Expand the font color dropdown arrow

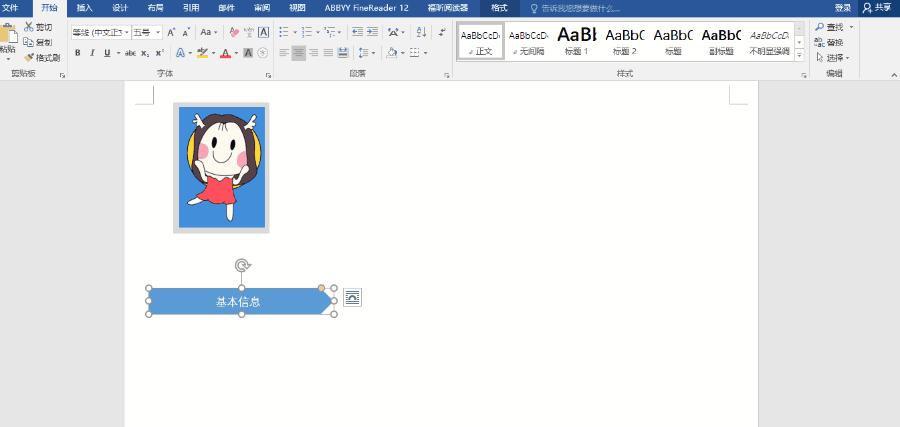coord(236,53)
